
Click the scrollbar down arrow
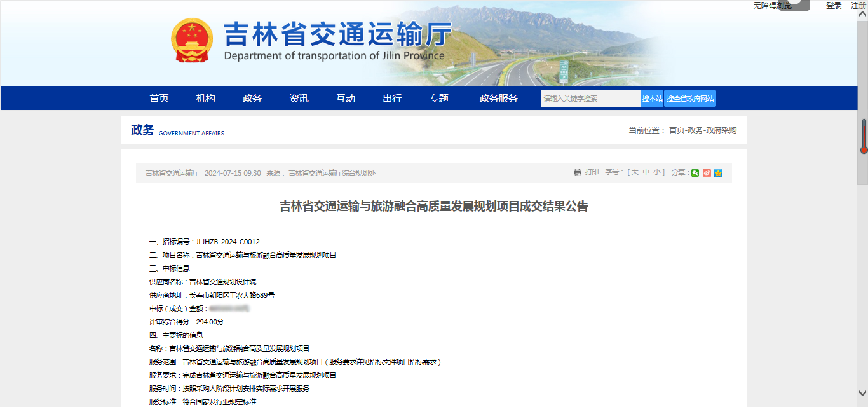point(863,394)
